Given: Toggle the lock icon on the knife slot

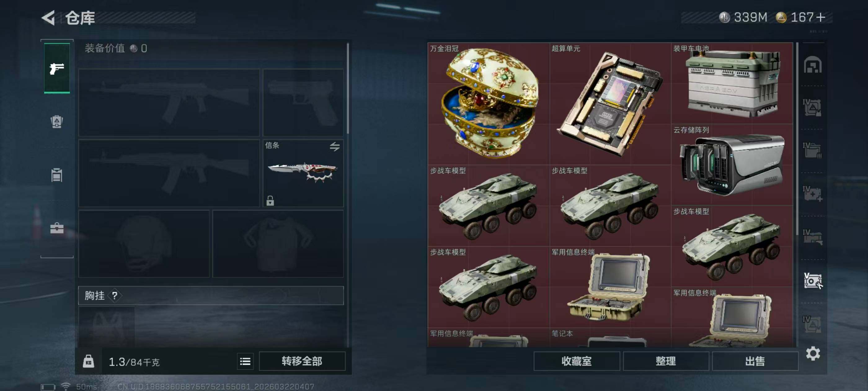Looking at the screenshot, I should 270,200.
